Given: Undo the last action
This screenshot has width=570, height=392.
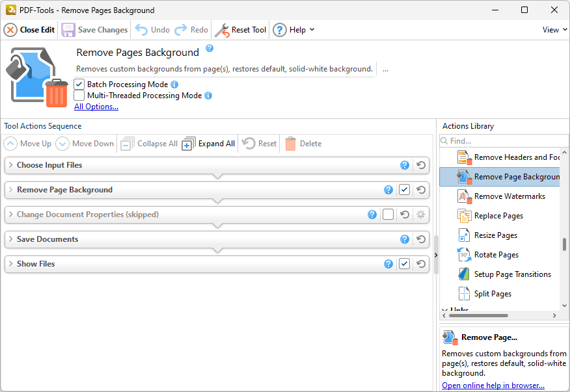Looking at the screenshot, I should (x=152, y=30).
